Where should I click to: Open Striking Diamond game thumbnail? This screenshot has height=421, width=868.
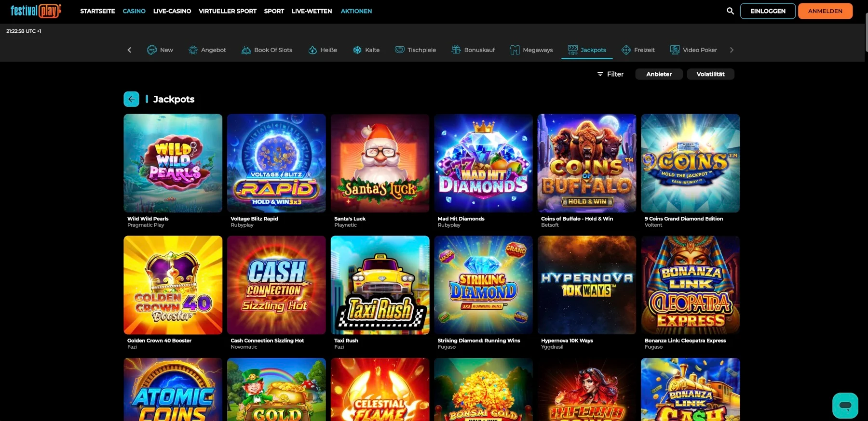click(483, 285)
